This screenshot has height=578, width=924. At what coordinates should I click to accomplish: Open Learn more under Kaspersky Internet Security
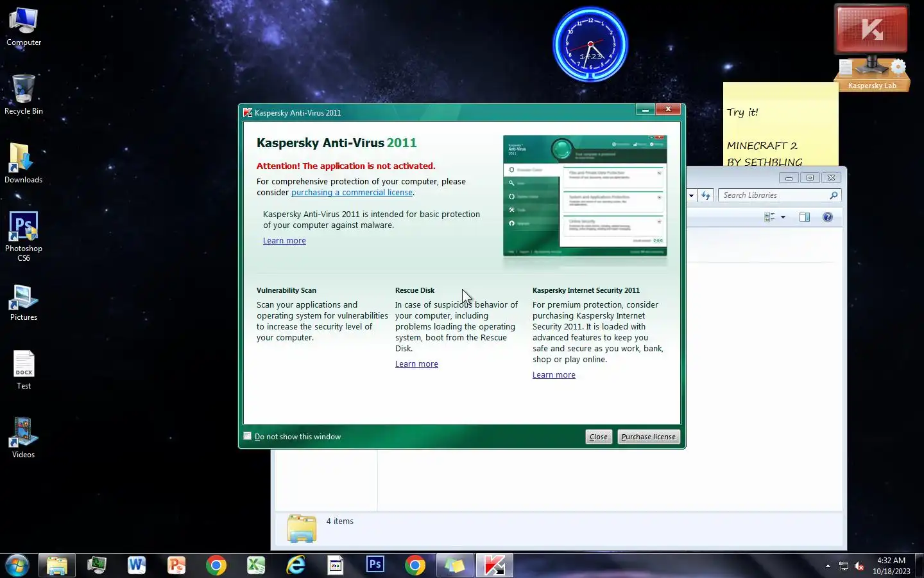point(554,374)
